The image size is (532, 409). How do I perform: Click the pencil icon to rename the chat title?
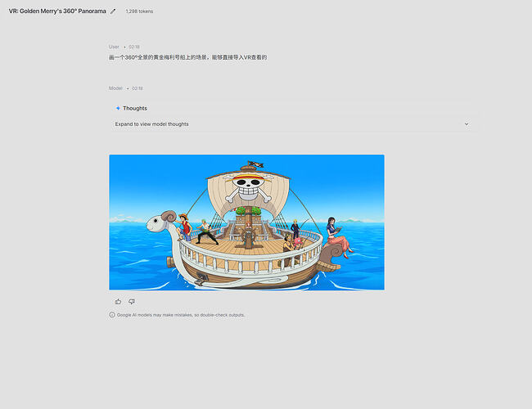pos(113,11)
